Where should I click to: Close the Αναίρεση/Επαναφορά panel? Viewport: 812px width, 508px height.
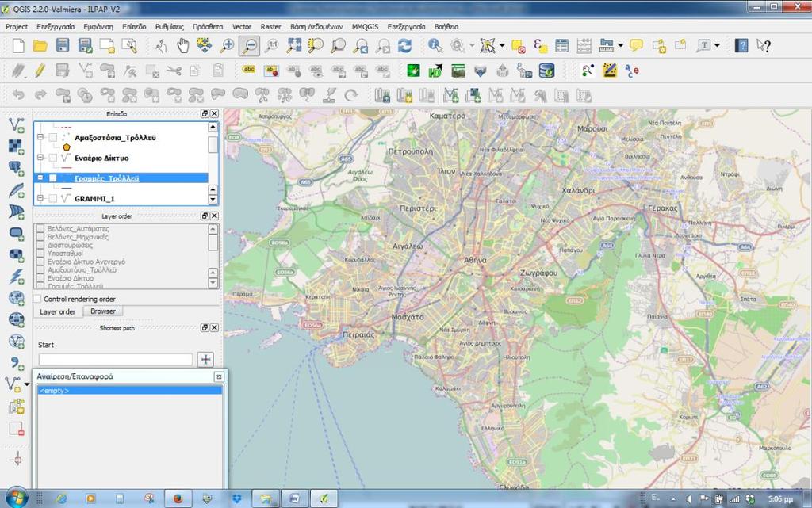pos(219,376)
